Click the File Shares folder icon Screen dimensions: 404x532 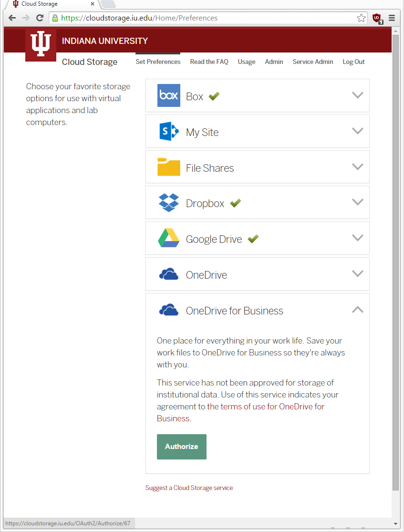168,167
